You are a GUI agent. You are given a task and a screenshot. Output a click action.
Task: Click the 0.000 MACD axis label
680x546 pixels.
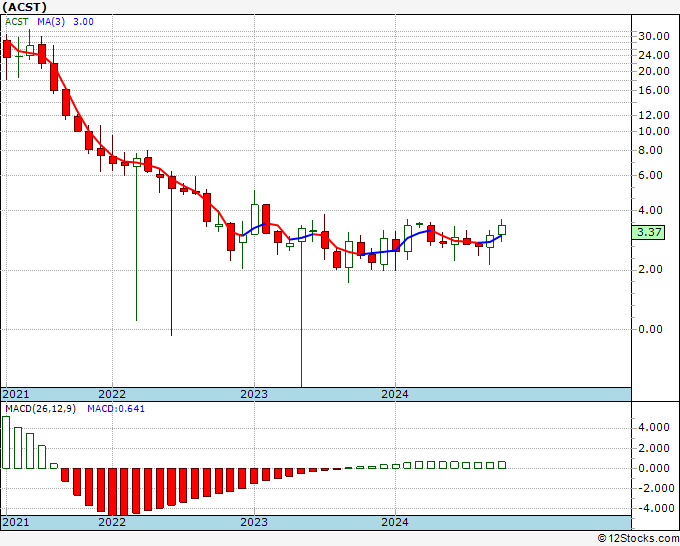click(654, 468)
